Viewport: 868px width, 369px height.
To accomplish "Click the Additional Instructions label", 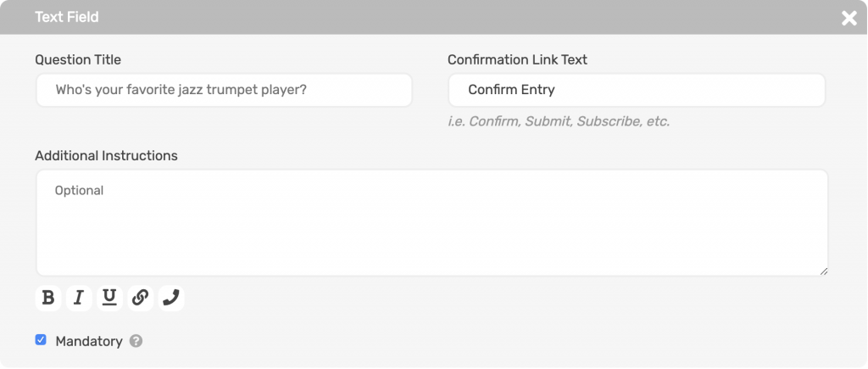I will pos(106,156).
